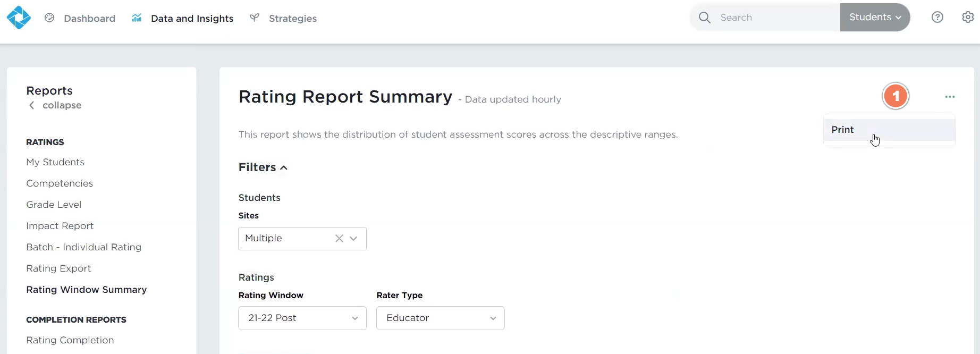The width and height of the screenshot is (980, 354).
Task: Open the Rating Window dropdown
Action: click(x=302, y=318)
